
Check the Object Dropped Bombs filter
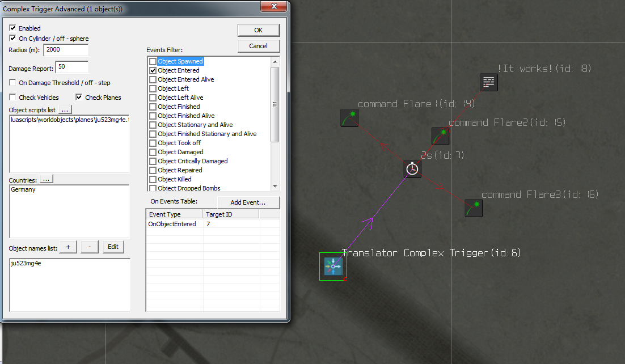click(153, 188)
